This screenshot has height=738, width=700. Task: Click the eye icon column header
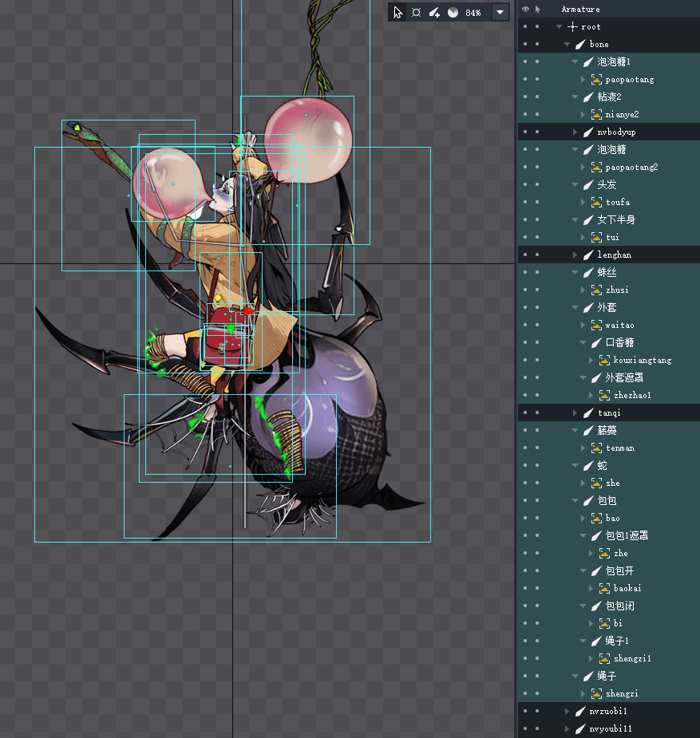coord(524,9)
